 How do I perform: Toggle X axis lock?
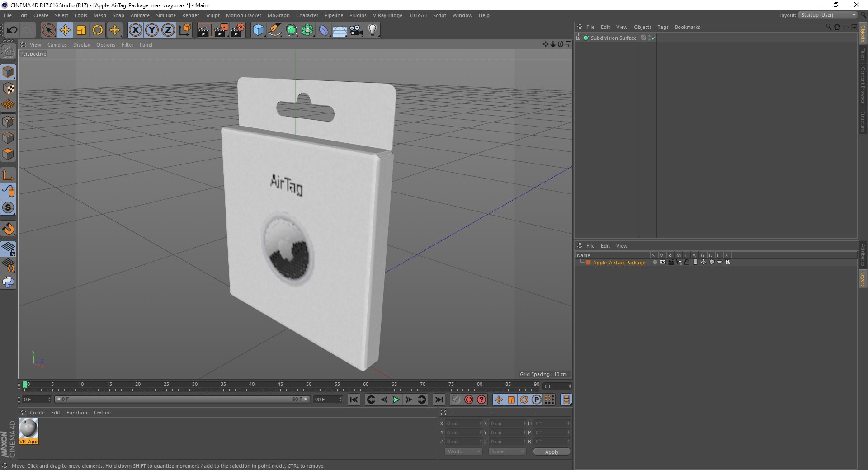[x=135, y=30]
